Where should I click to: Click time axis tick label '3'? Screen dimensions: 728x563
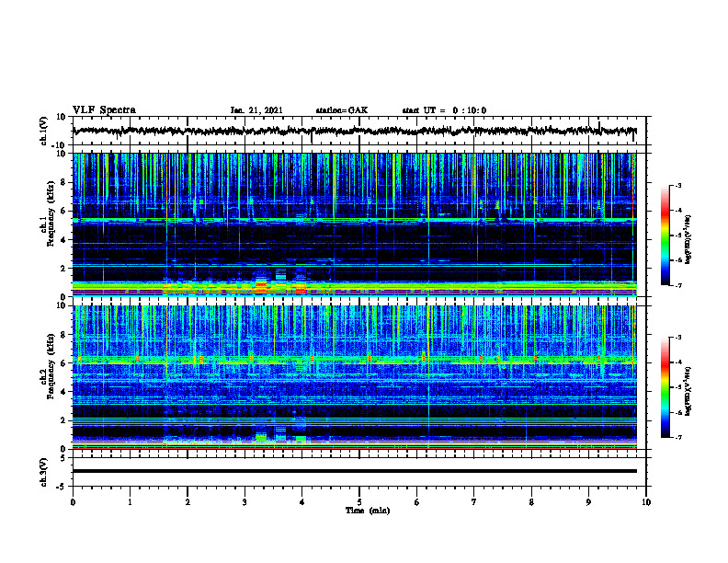point(245,502)
